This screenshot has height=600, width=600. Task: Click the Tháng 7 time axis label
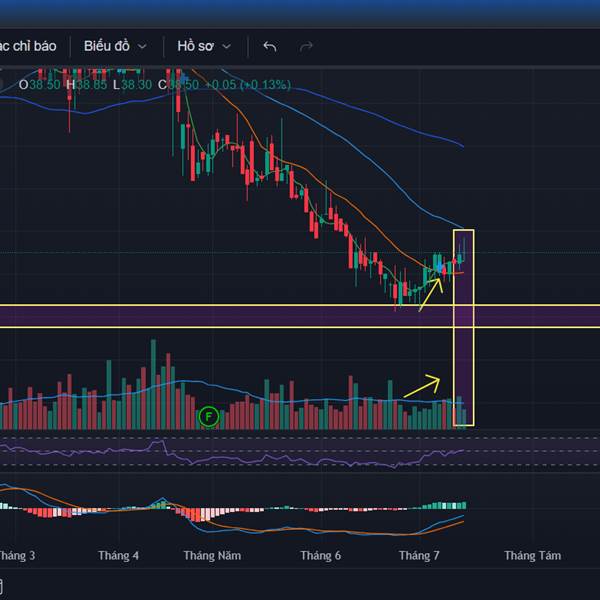pos(419,555)
